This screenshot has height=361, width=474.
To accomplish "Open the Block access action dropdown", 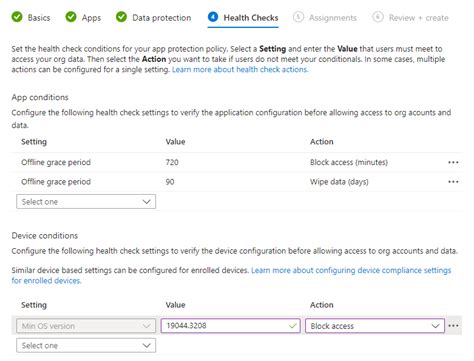I will [x=375, y=326].
